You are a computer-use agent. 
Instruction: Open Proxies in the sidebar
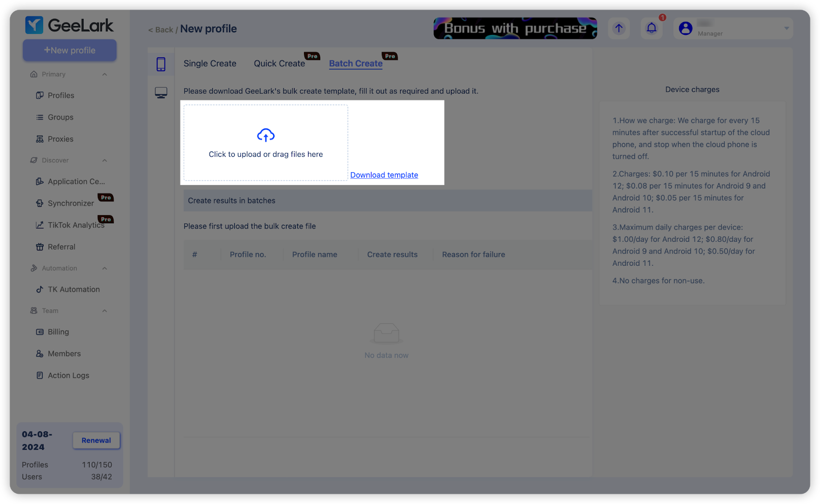coord(60,139)
